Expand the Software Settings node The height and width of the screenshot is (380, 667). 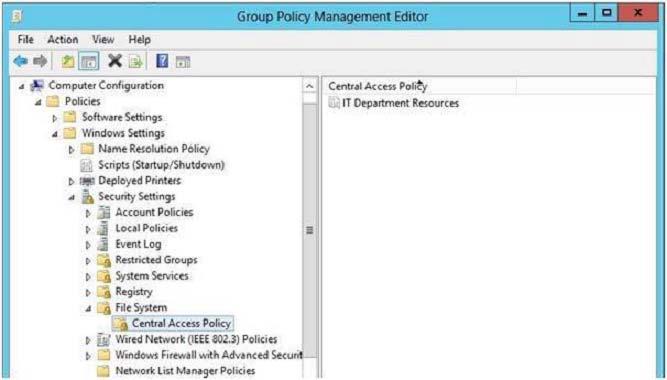click(55, 118)
